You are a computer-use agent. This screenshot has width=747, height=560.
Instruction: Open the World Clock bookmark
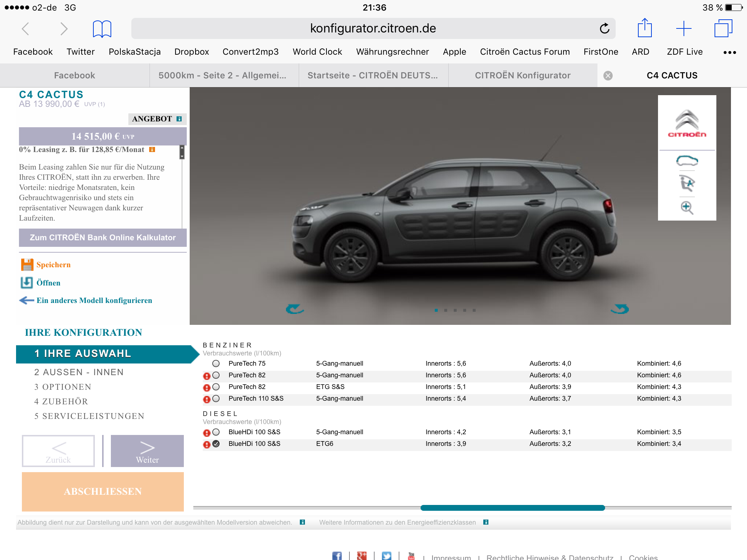point(317,52)
